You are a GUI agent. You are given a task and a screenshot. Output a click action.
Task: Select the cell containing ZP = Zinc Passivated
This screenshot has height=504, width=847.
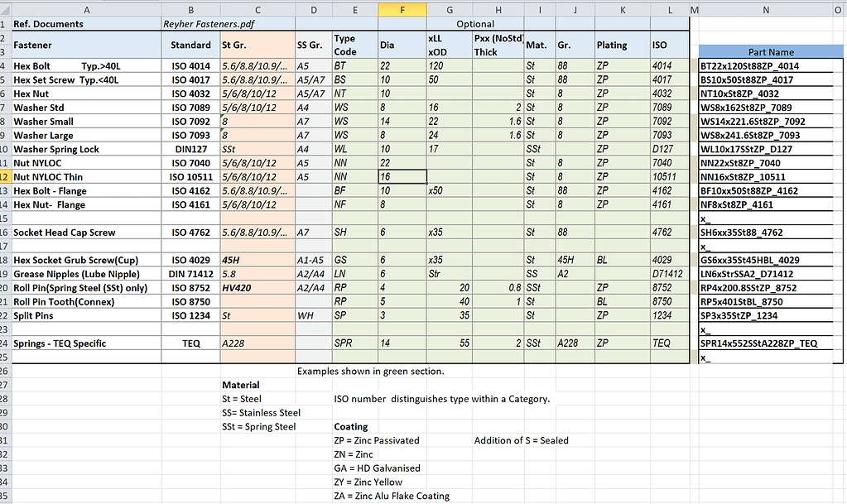[374, 440]
